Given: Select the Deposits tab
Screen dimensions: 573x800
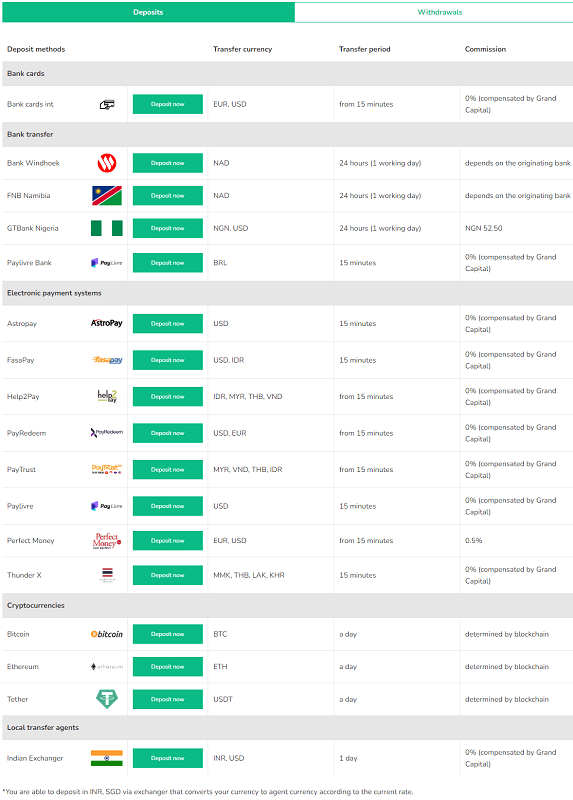Looking at the screenshot, I should (148, 12).
